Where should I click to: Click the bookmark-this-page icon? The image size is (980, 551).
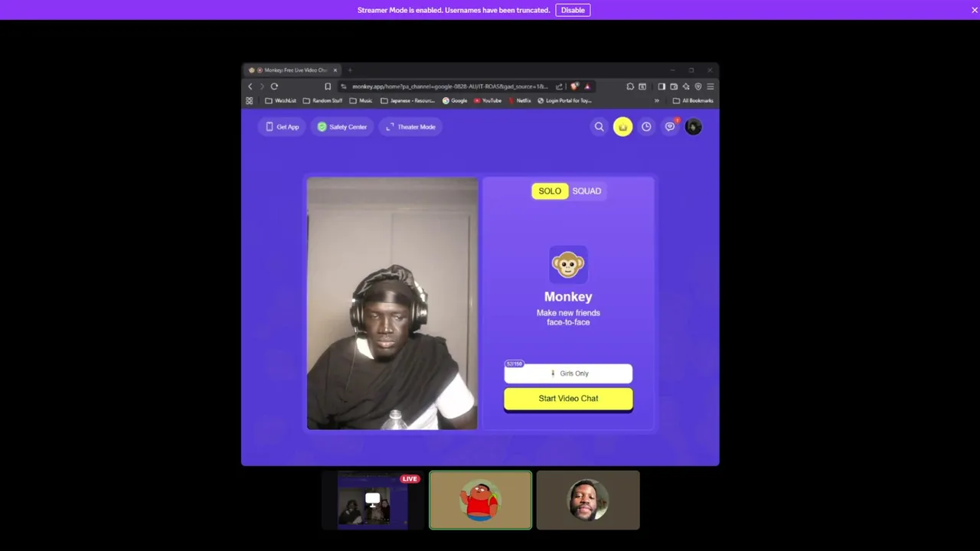pos(328,86)
